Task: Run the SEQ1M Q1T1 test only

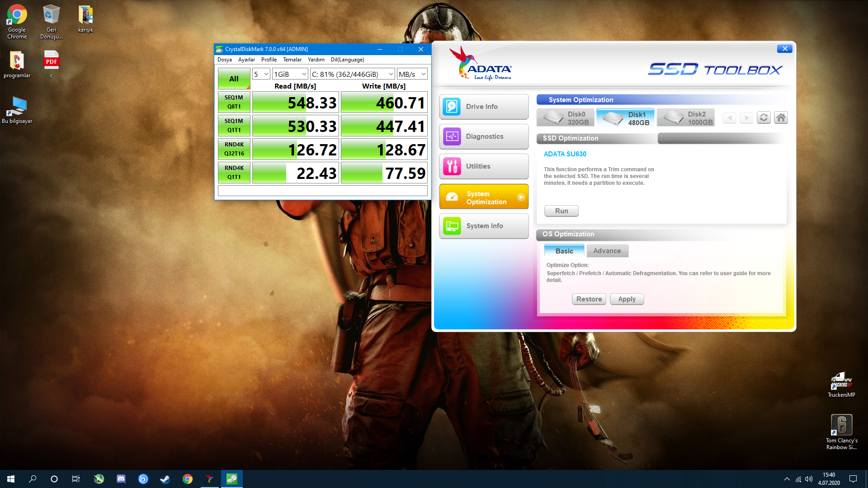Action: point(234,125)
